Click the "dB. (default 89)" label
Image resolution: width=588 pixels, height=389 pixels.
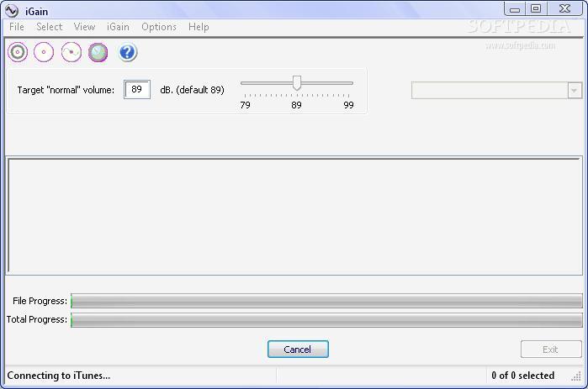[x=192, y=90]
